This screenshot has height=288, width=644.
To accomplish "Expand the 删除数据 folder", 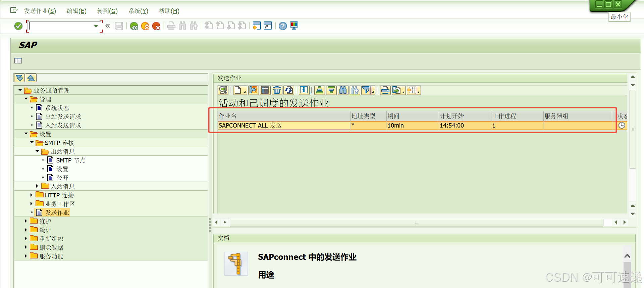I will 25,247.
